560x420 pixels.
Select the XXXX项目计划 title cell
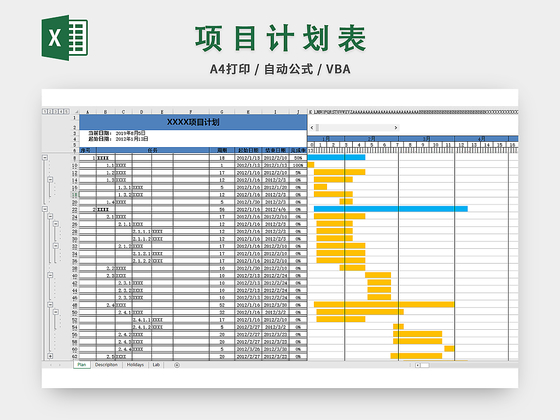pyautogui.click(x=193, y=122)
